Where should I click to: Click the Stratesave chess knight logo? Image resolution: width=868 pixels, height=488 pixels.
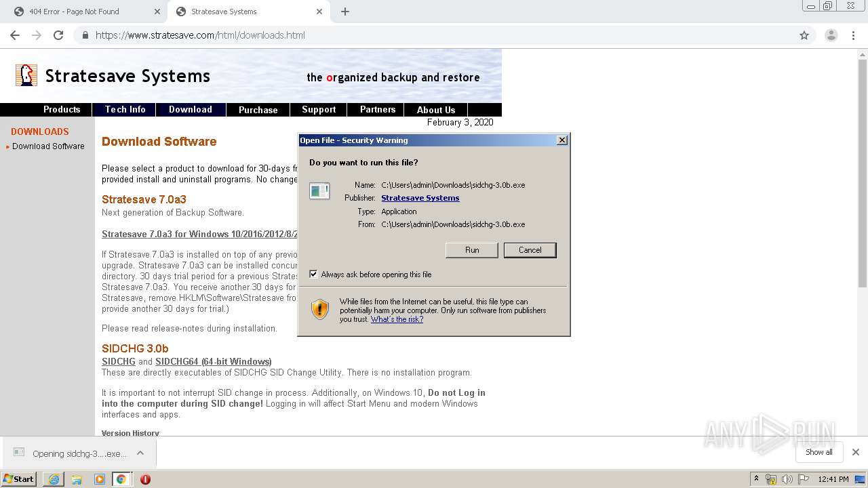26,75
